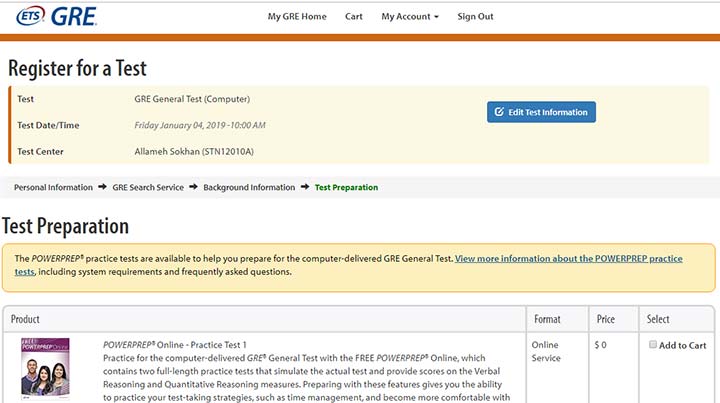Click the 'POWERPREP Online - Practice Test 1' title

174,345
